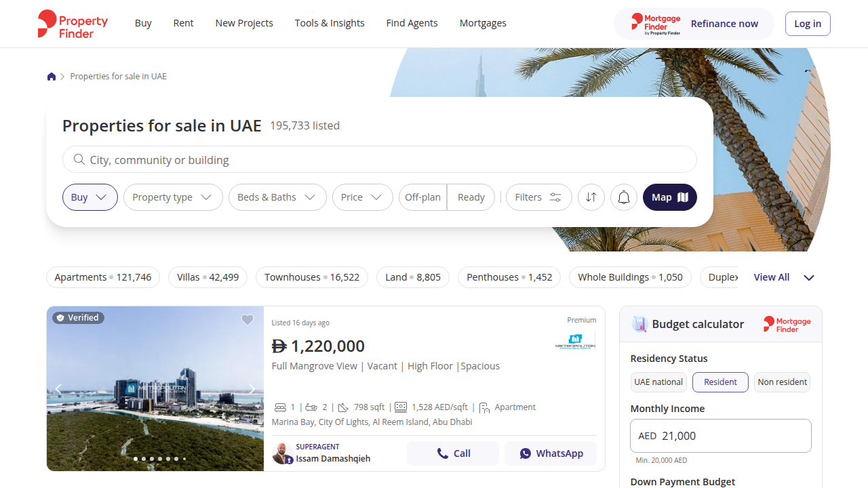
Task: Contact agent via WhatsApp button
Action: (x=551, y=453)
